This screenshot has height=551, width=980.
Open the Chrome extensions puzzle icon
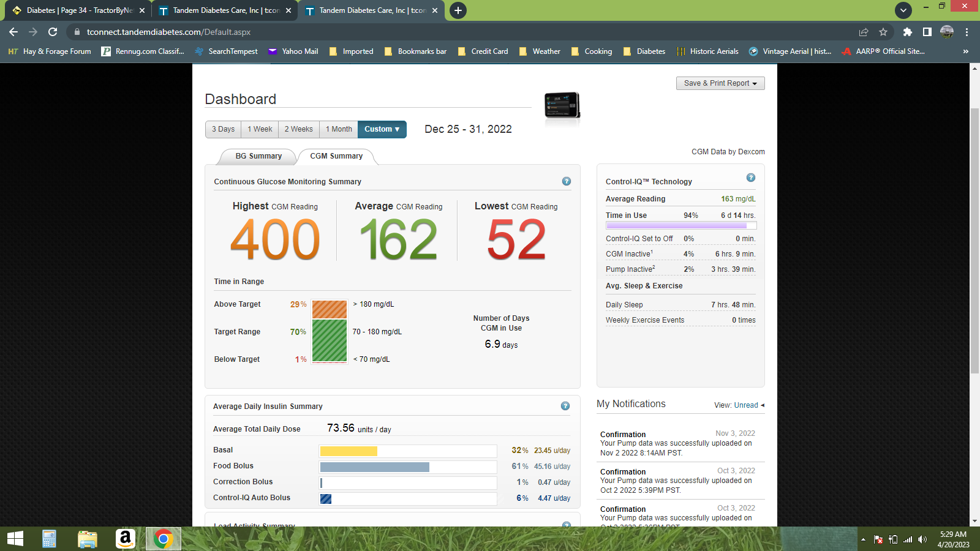click(907, 32)
